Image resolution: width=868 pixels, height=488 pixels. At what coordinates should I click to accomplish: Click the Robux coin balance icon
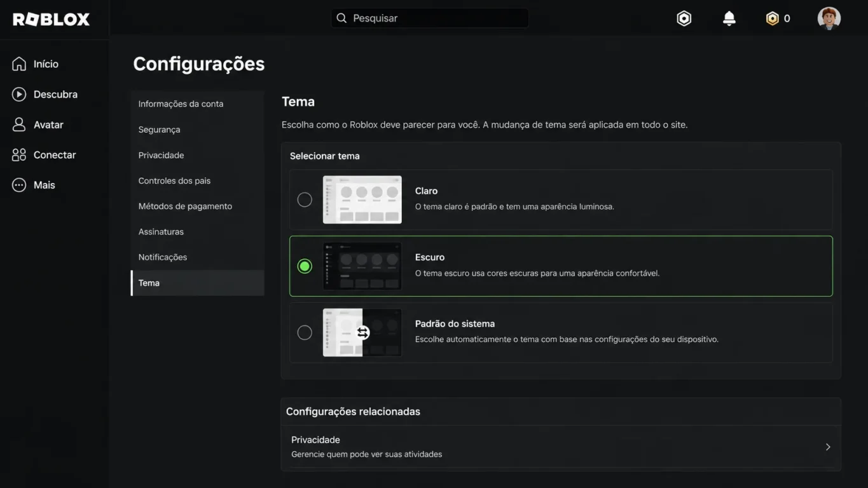tap(772, 18)
